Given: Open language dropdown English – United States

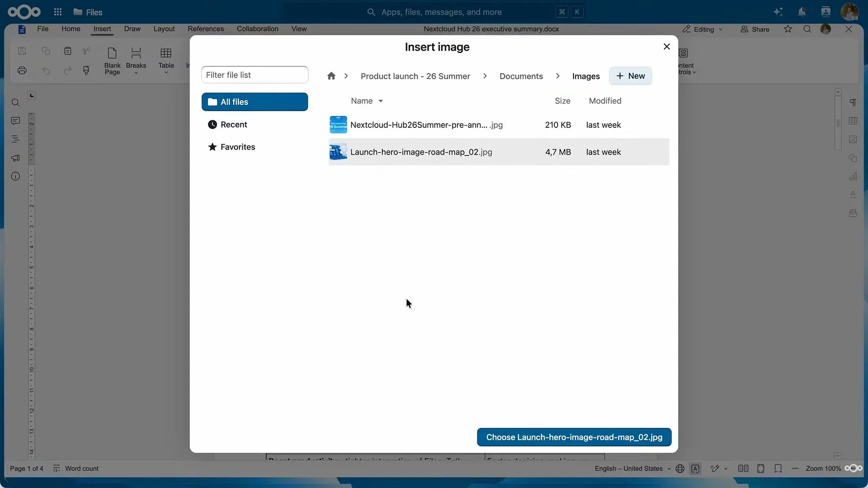Looking at the screenshot, I should (x=632, y=469).
